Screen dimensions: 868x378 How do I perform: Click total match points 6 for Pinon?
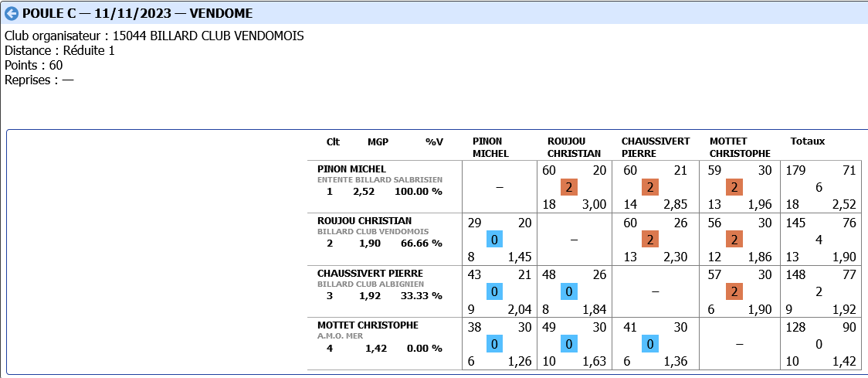819,187
